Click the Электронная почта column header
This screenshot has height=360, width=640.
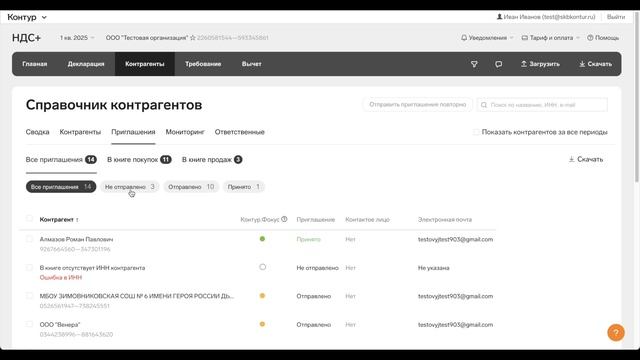click(444, 220)
